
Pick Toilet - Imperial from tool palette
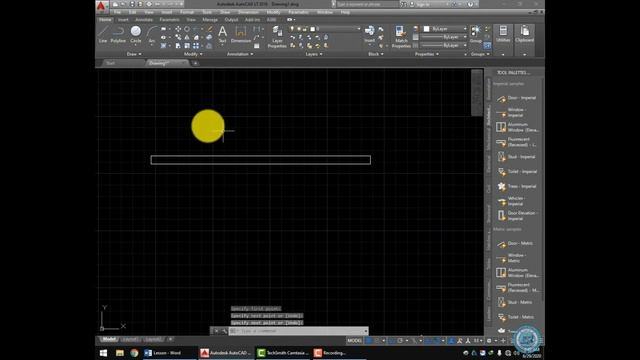click(517, 171)
